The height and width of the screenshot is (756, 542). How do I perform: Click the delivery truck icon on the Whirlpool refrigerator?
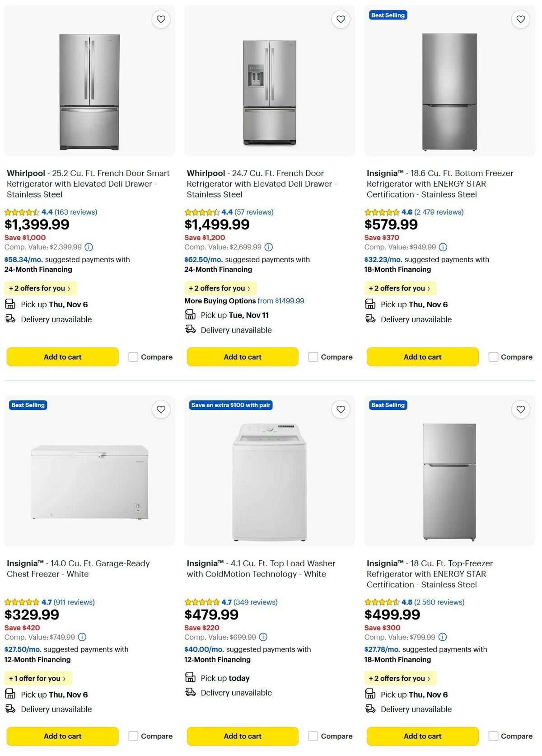[x=9, y=319]
